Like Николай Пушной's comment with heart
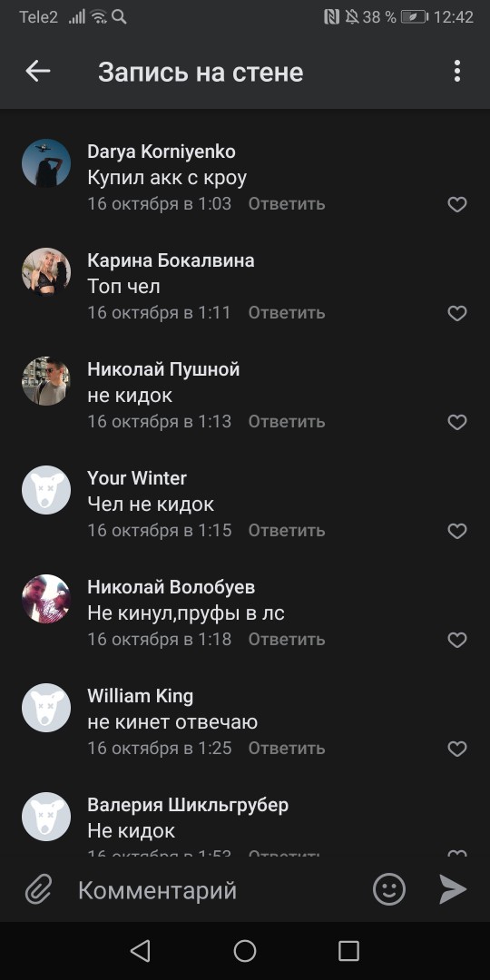 coord(457,423)
